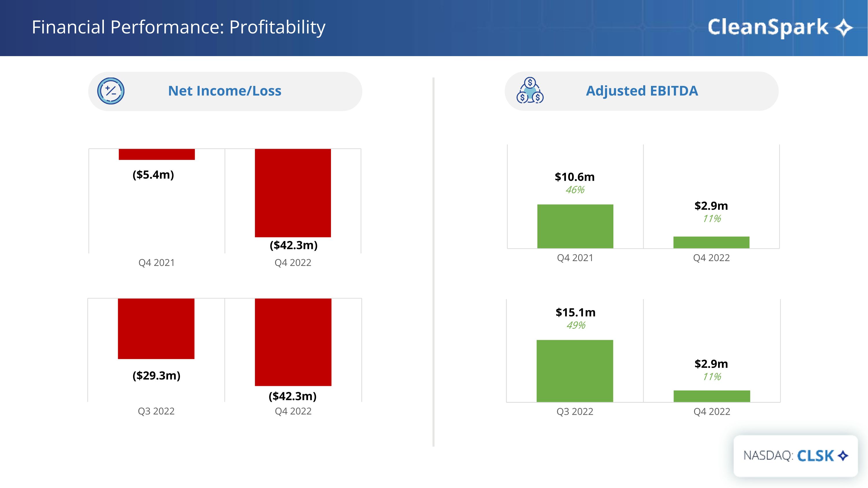Viewport: 868px width, 488px height.
Task: Click the slide title Financial Performance: Profitability
Action: pos(179,27)
